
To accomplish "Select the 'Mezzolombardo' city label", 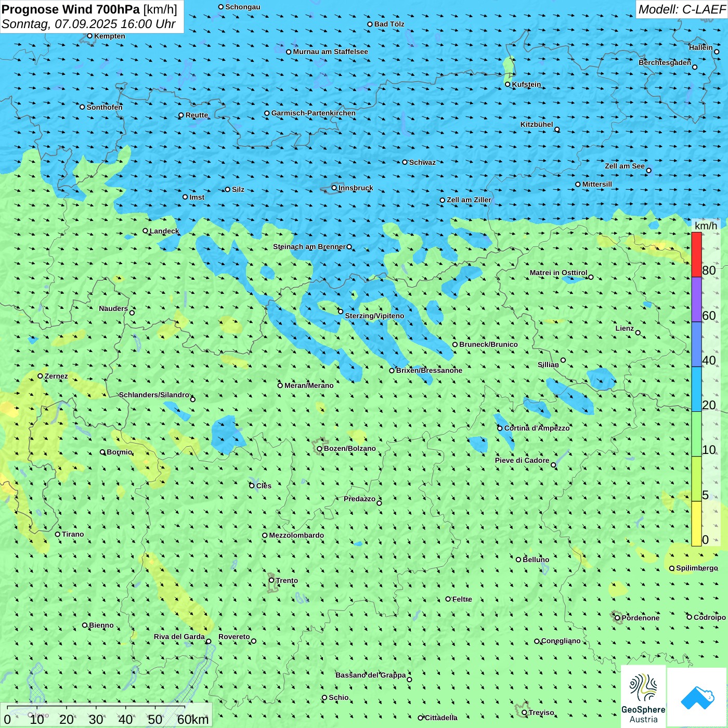I will pos(296,535).
